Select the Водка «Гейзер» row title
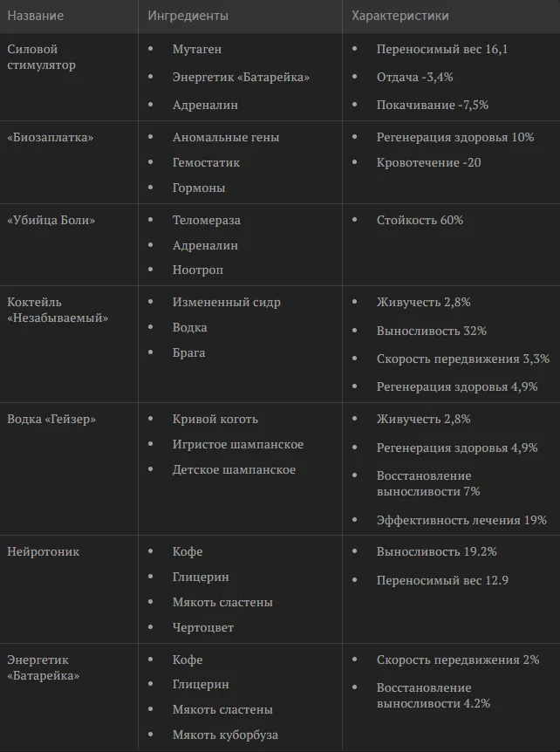Screen dimensions: 560x752 tap(51, 419)
